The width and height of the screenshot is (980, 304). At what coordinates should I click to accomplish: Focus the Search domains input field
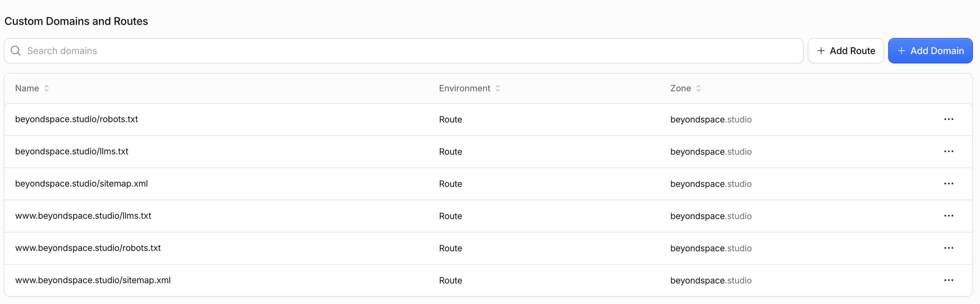coord(403,51)
